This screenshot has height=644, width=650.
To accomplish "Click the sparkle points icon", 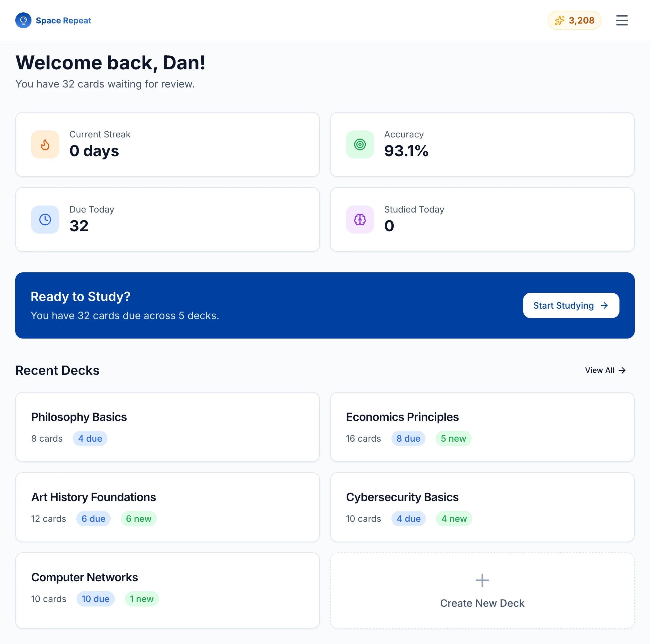I will [x=559, y=21].
